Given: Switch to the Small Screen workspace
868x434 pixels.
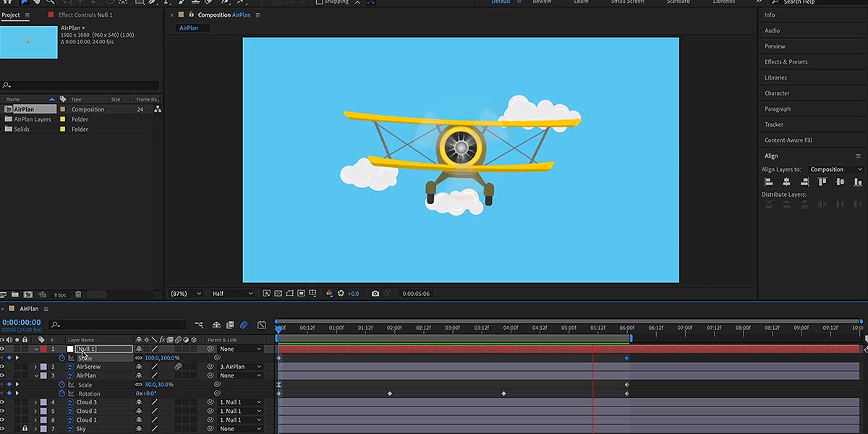Looking at the screenshot, I should click(x=627, y=2).
